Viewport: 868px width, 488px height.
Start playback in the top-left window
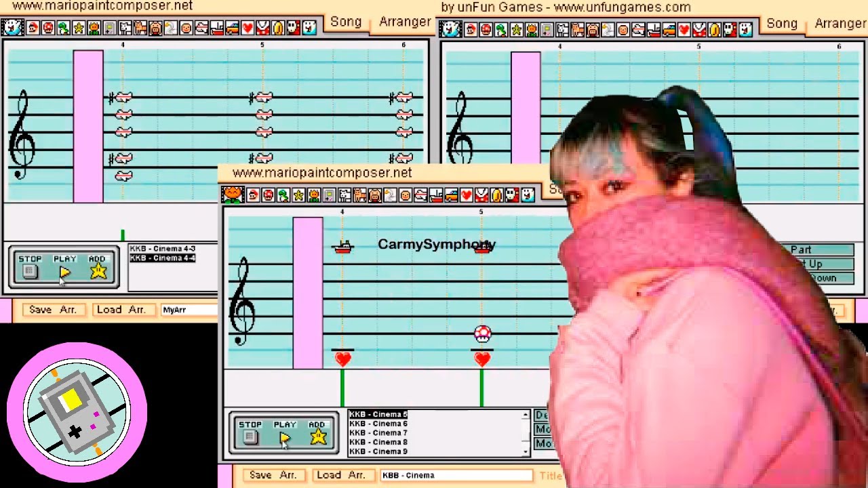click(x=64, y=272)
